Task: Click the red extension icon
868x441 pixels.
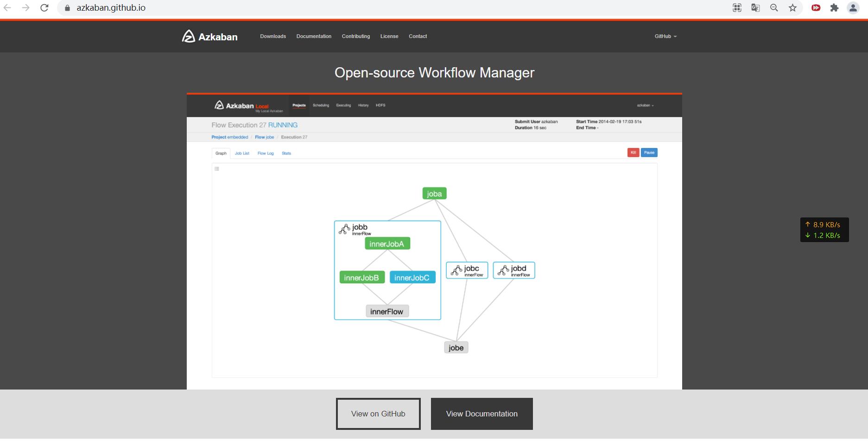Action: pyautogui.click(x=816, y=8)
